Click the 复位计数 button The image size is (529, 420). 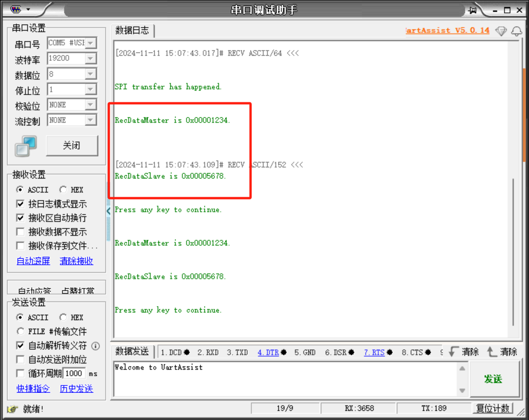click(493, 408)
